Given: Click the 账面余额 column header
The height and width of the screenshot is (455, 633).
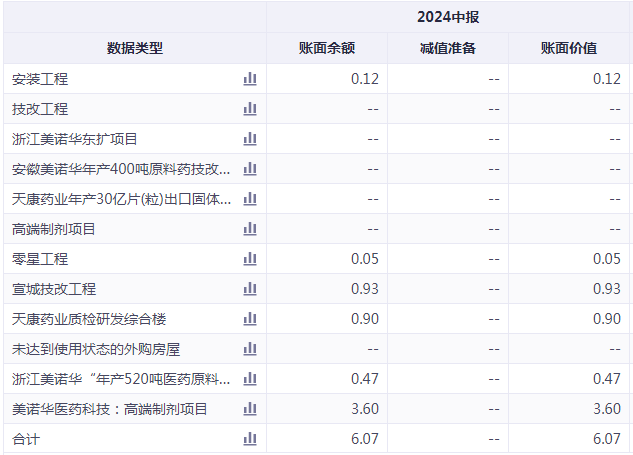Looking at the screenshot, I should point(327,48).
